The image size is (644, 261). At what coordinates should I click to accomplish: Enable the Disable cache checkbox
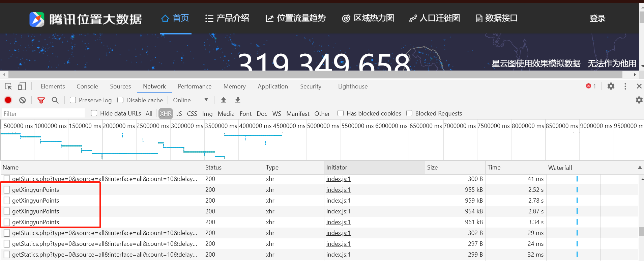point(120,100)
